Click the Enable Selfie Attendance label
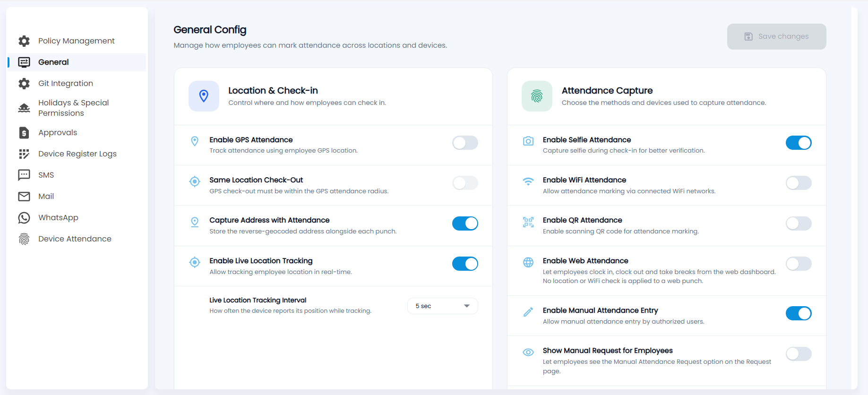This screenshot has height=395, width=868. [x=587, y=140]
